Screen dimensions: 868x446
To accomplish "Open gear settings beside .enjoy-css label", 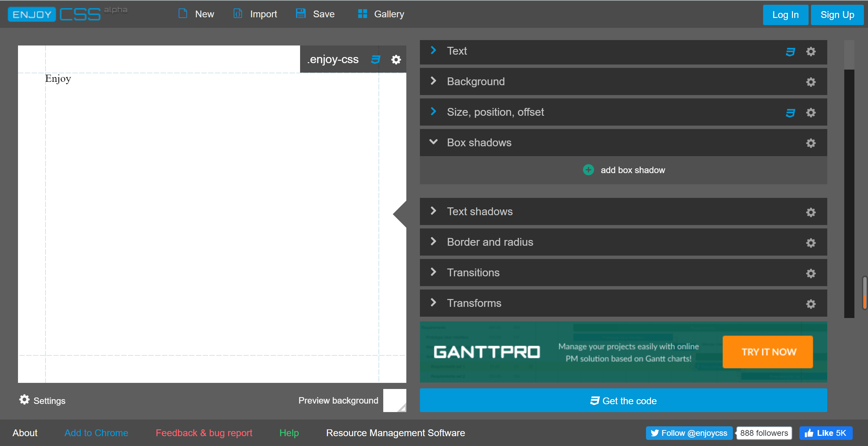I will coord(396,60).
